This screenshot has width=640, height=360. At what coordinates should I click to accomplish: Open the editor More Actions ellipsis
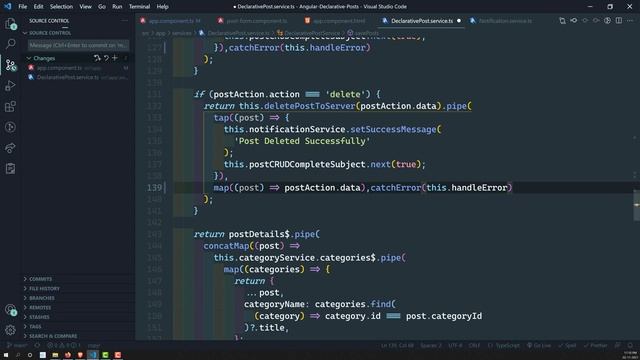(x=630, y=20)
